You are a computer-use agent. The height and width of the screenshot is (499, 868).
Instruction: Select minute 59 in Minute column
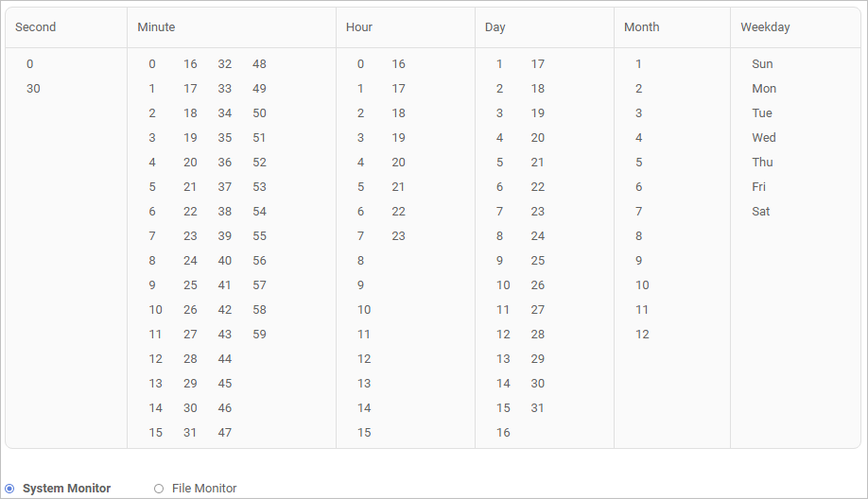coord(259,335)
